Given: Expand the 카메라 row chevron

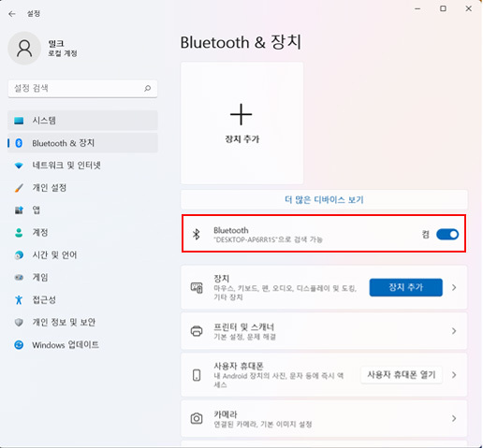Looking at the screenshot, I should 454,418.
